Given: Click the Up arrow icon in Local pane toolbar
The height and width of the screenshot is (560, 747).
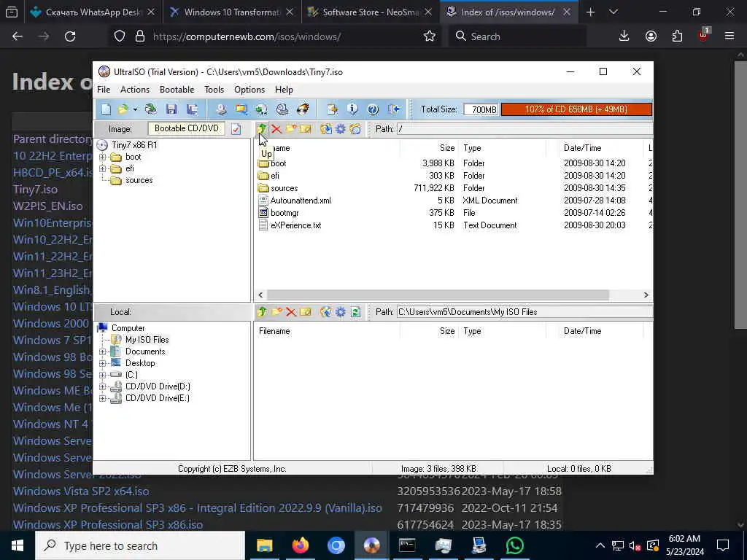Looking at the screenshot, I should [x=262, y=312].
